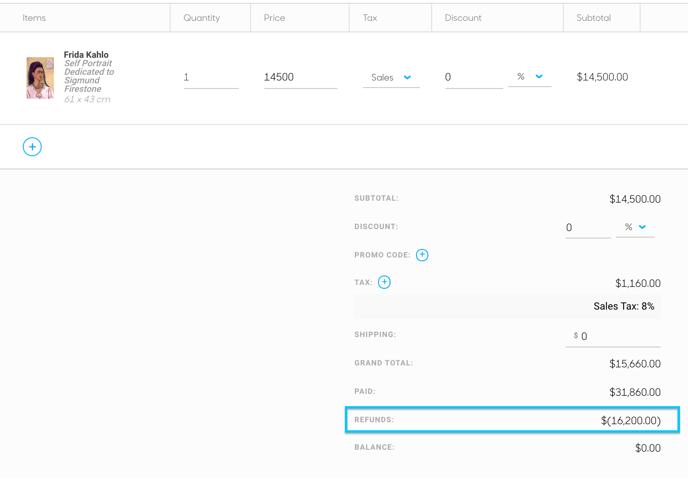Viewport: 688px width, 480px height.
Task: Expand order discount percent type dropdown
Action: 635,227
